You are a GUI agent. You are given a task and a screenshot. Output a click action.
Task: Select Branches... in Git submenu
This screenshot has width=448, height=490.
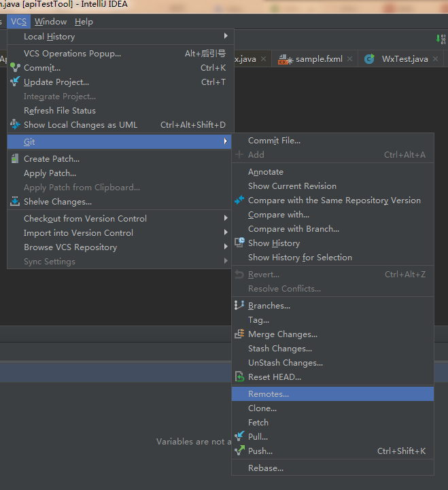point(332,306)
